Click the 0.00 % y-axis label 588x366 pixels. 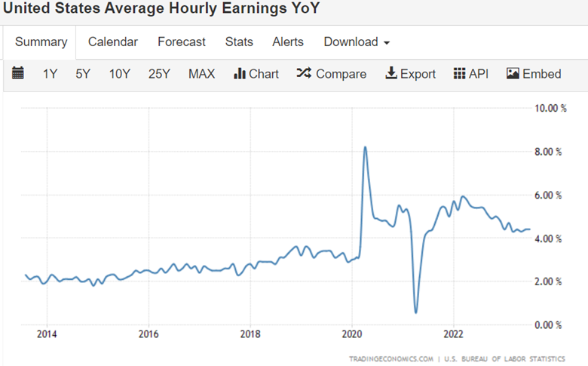coord(548,325)
